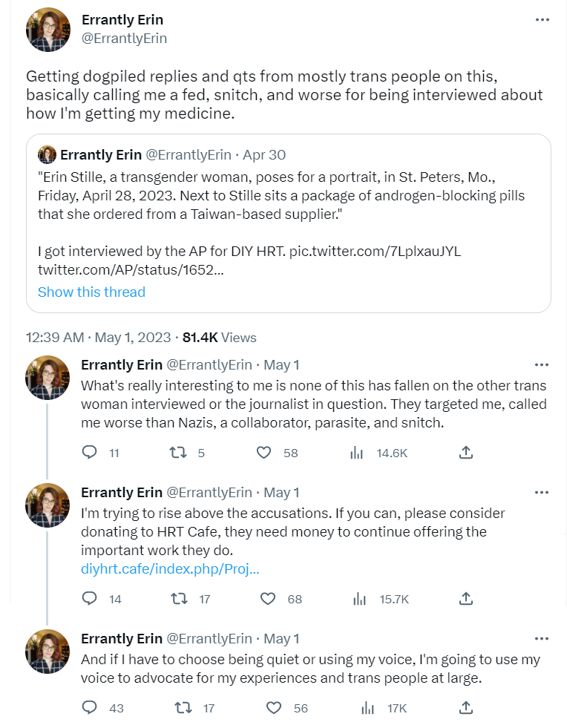Retweet the tweet with 5 retweets
Viewport: 567px width, 728px height.
pyautogui.click(x=179, y=453)
